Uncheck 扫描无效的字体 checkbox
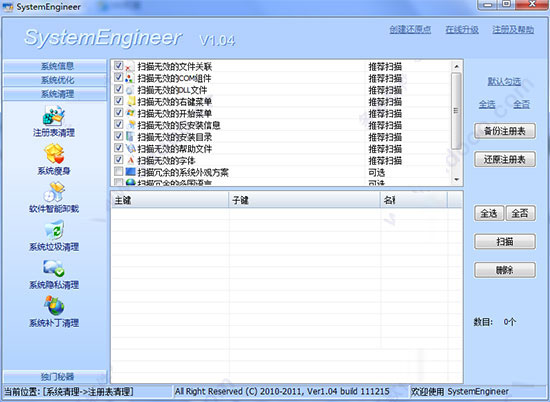The height and width of the screenshot is (402, 550). click(x=119, y=160)
